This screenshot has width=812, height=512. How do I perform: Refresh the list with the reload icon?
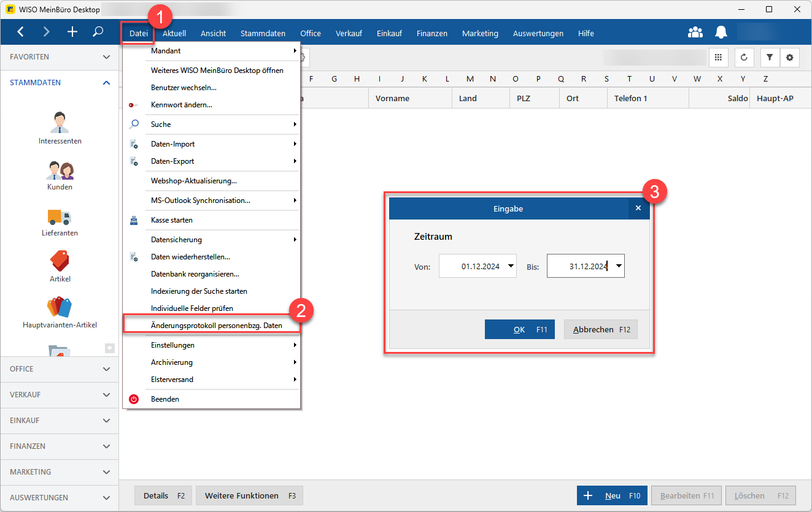(744, 57)
